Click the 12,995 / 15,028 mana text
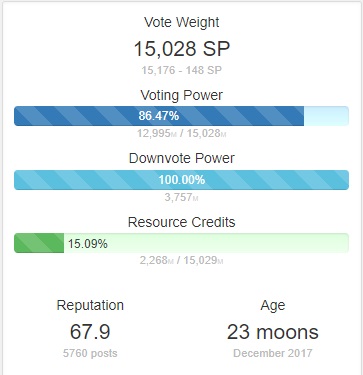 [182, 133]
